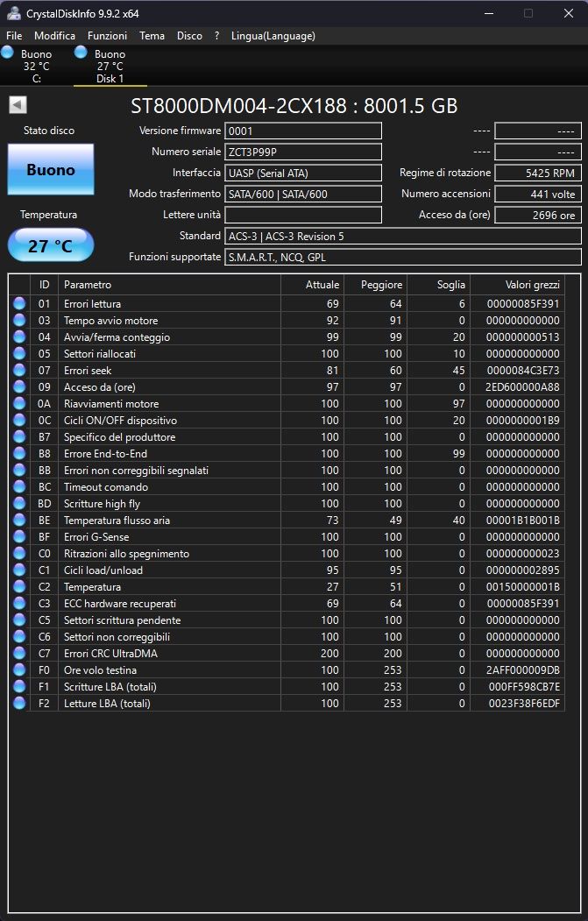Click the Soglia column header

point(438,285)
